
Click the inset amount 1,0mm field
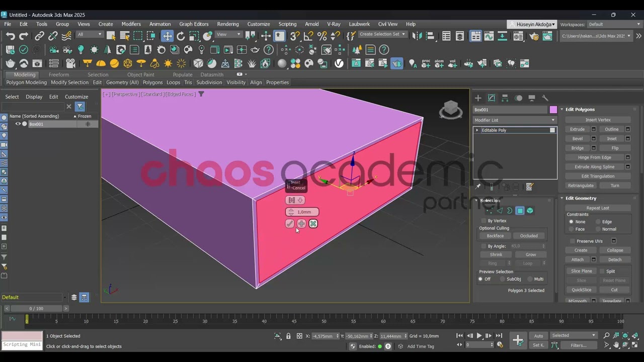click(302, 212)
